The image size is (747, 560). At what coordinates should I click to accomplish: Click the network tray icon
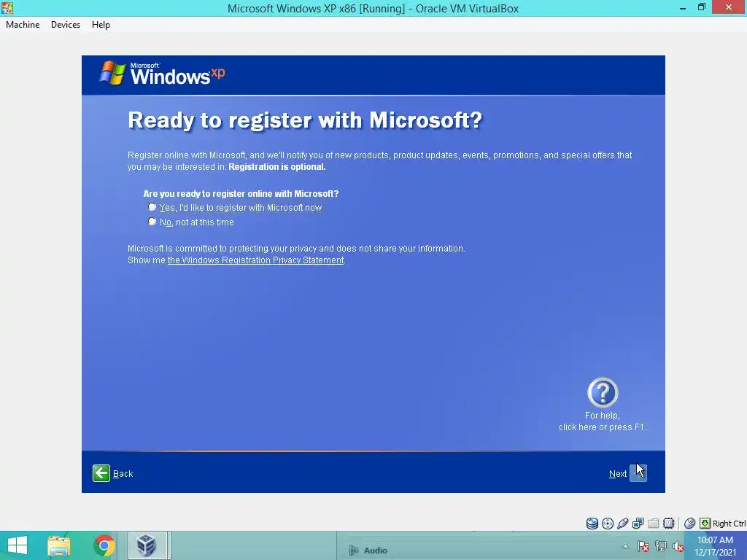click(x=661, y=546)
